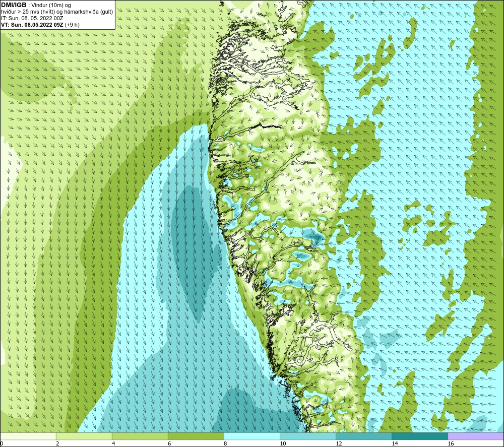Image resolution: width=504 pixels, height=447 pixels.
Task: Click the 'hviður > 25 m/s (hvítt)' text line
Action: [x=57, y=12]
